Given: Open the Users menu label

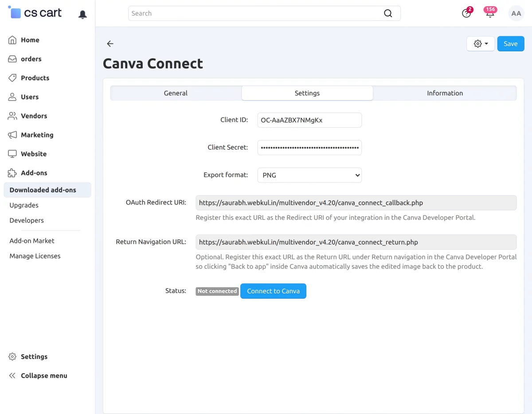Looking at the screenshot, I should (30, 97).
